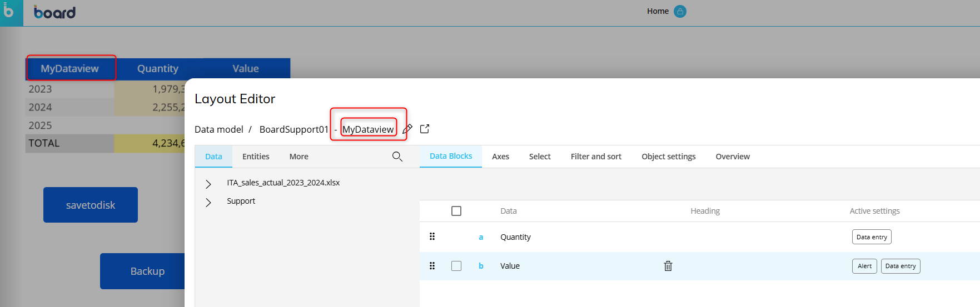This screenshot has width=980, height=307.
Task: Open the Entities tab
Action: coord(256,157)
